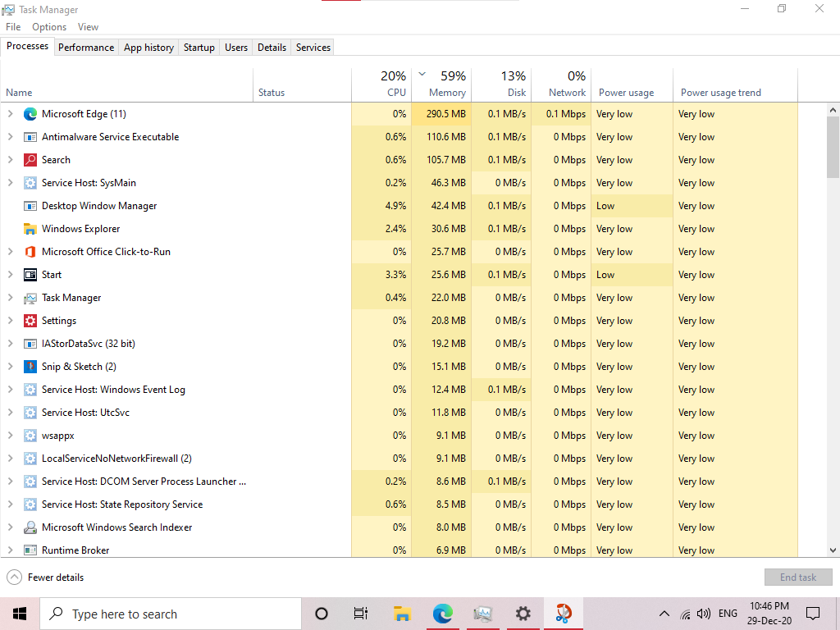Sort by the Power usage column
Screen dimensions: 840x630
pos(632,84)
